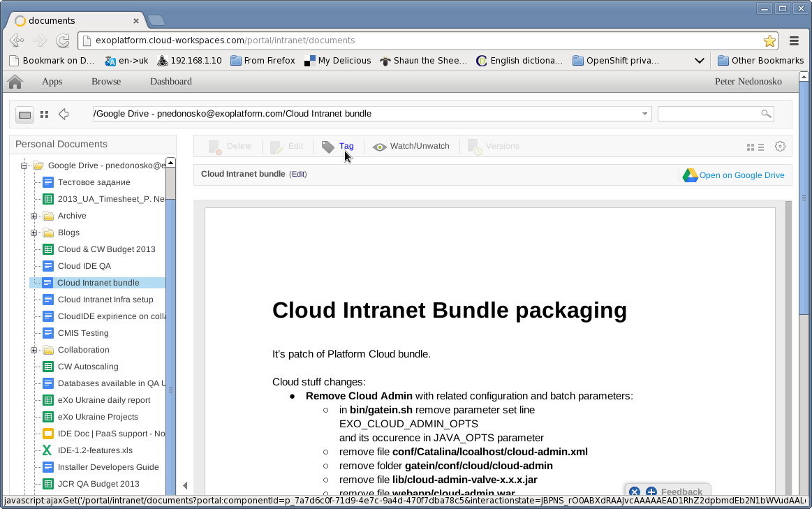Close the documents browser tab
Screen dimensions: 812x509
(135, 21)
